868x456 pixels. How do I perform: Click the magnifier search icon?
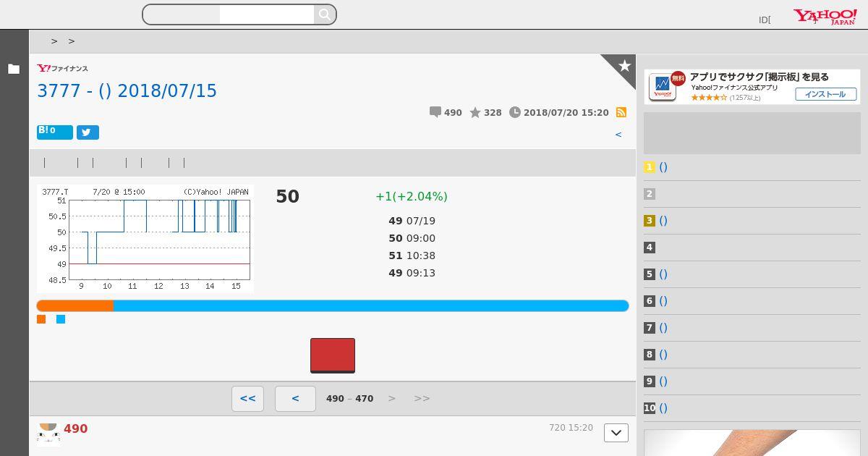tap(325, 14)
